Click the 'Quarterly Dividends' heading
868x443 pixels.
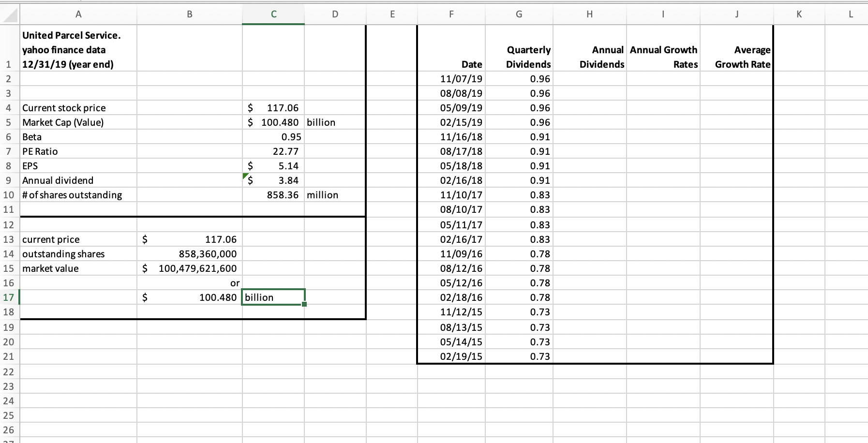pyautogui.click(x=528, y=57)
